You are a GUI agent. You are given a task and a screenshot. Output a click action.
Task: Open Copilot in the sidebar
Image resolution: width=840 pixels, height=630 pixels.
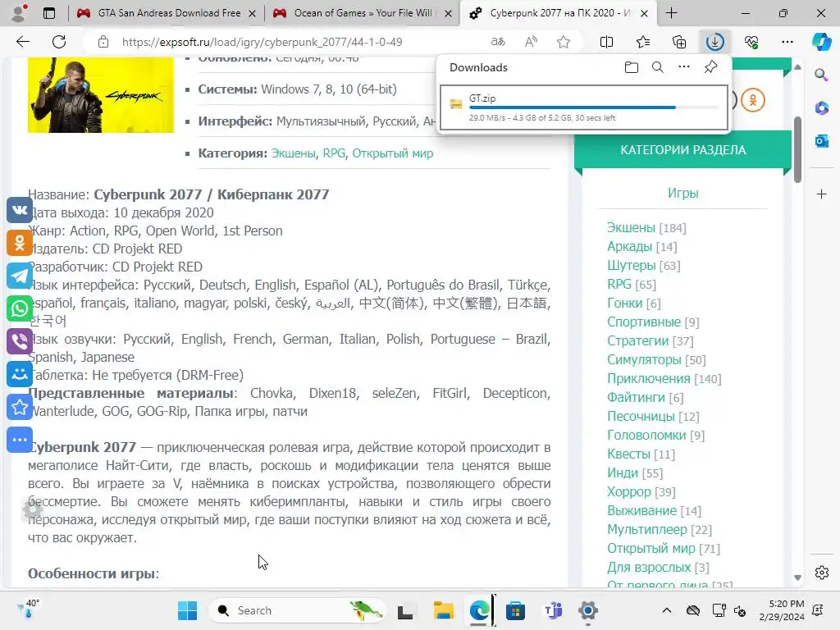coord(821,42)
